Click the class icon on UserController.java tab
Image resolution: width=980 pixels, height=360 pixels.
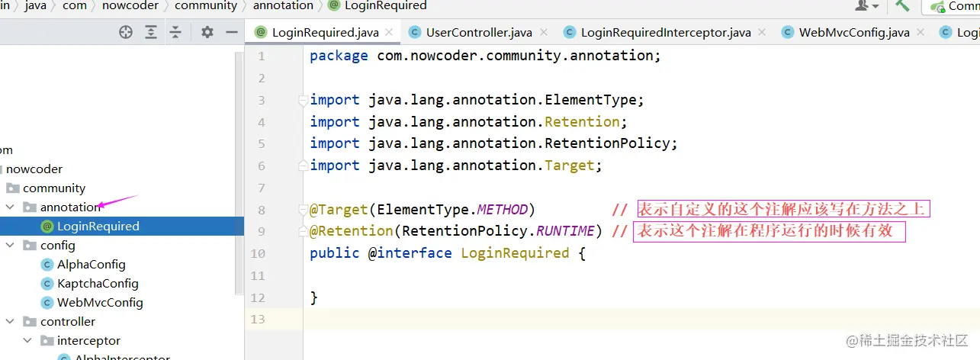click(415, 32)
